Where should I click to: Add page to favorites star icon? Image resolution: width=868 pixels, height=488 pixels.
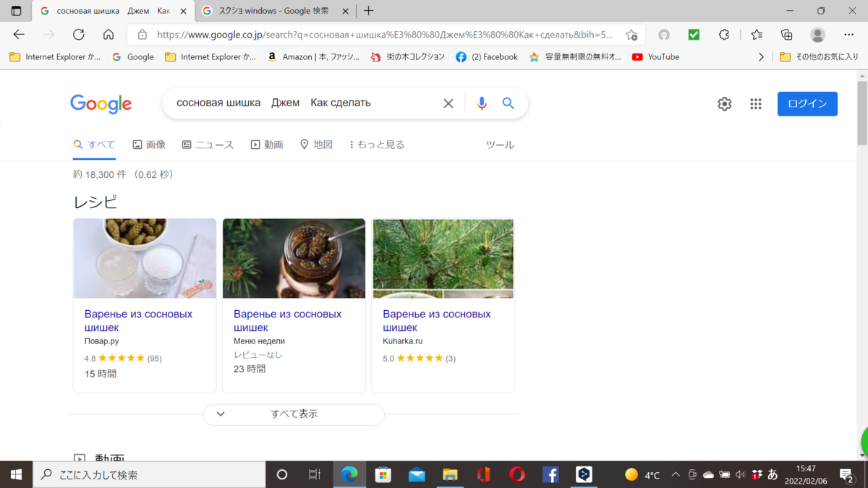click(x=631, y=35)
